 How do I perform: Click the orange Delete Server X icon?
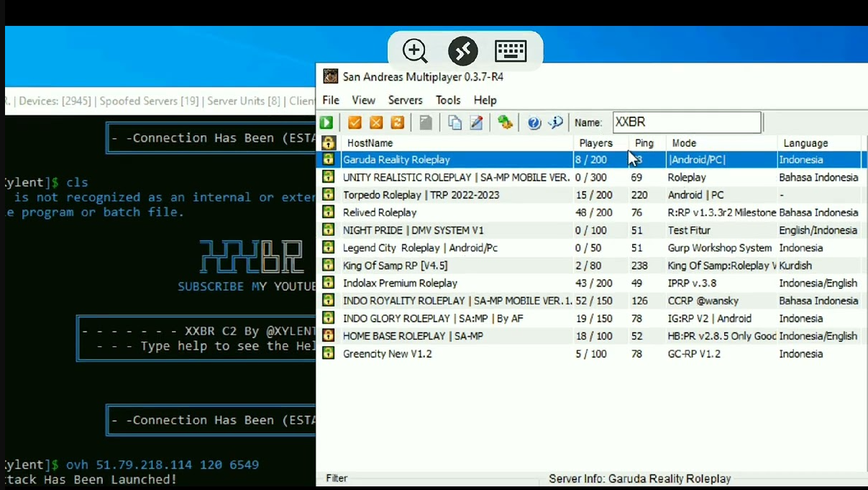coord(376,123)
